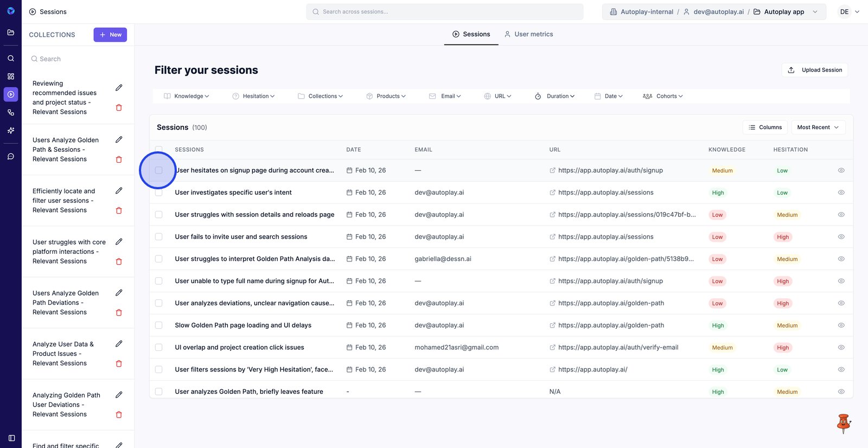Click the sparkle AI icon in sidebar
The image size is (868, 448).
click(11, 131)
